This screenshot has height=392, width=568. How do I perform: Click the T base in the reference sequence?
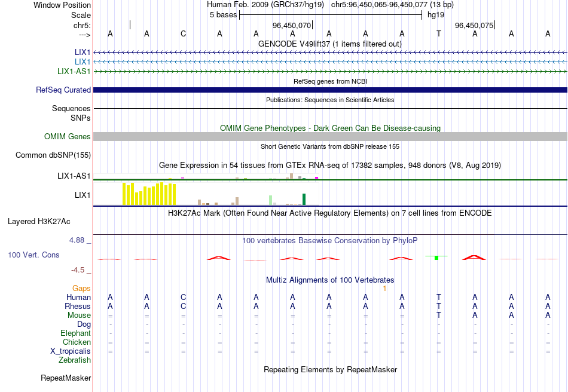439,33
